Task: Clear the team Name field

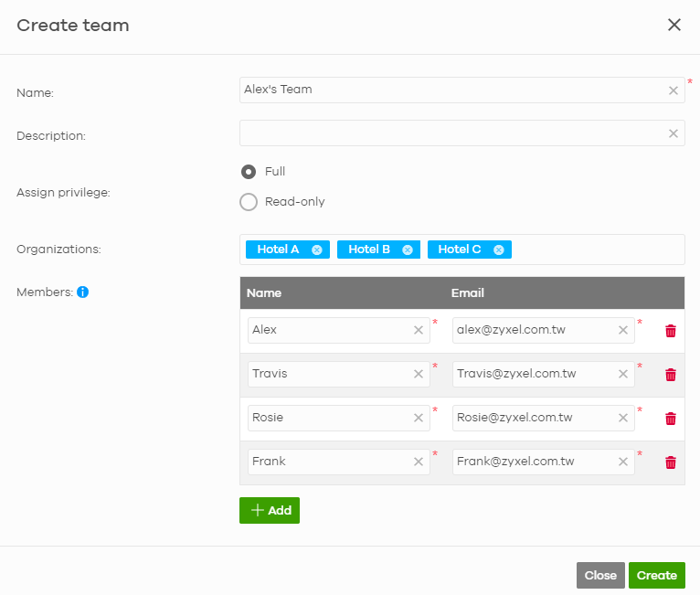Action: coord(673,90)
